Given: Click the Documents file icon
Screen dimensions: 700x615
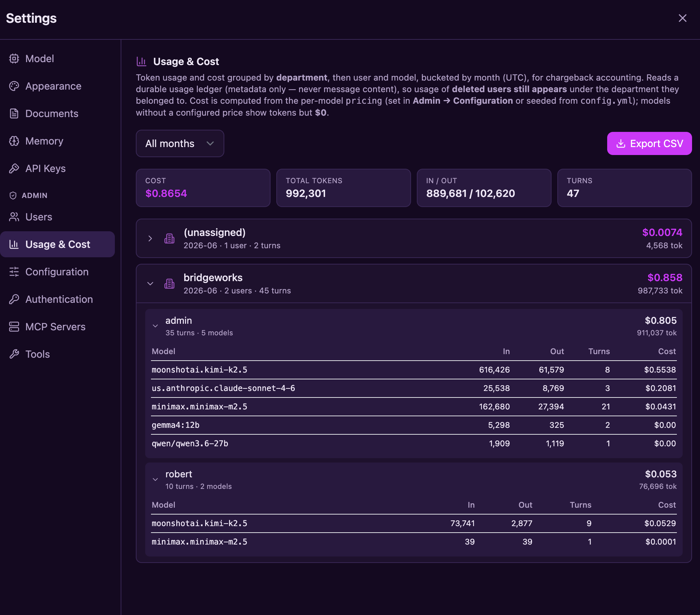Looking at the screenshot, I should click(14, 113).
